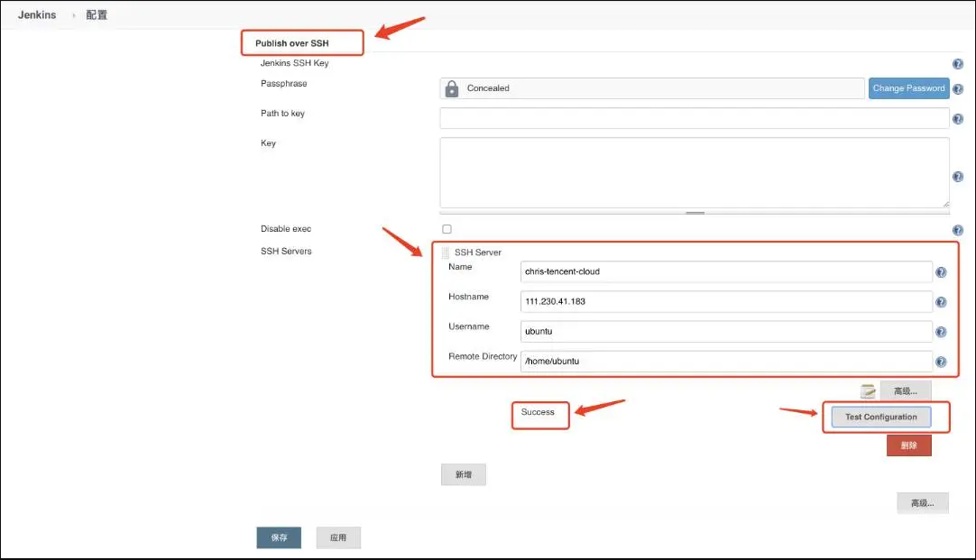Viewport: 976px width, 560px height.
Task: Enable the Disable exec checkbox
Action: click(x=447, y=229)
